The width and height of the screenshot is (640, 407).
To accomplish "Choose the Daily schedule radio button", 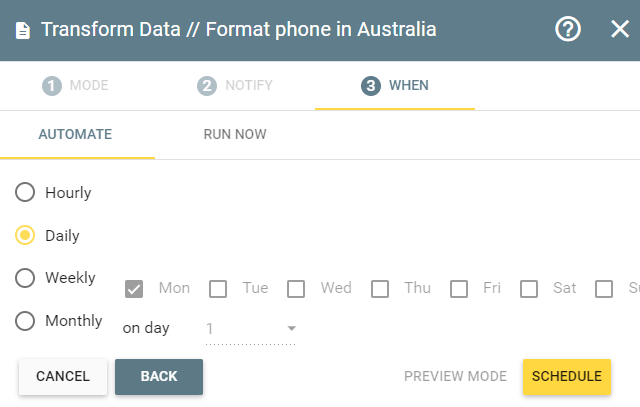I will tap(25, 235).
